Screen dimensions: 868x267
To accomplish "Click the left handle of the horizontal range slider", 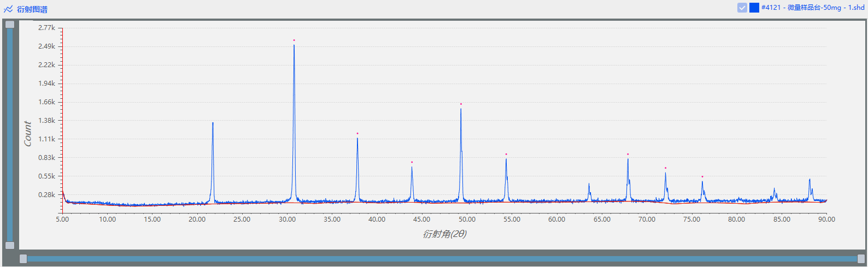I will click(x=23, y=259).
